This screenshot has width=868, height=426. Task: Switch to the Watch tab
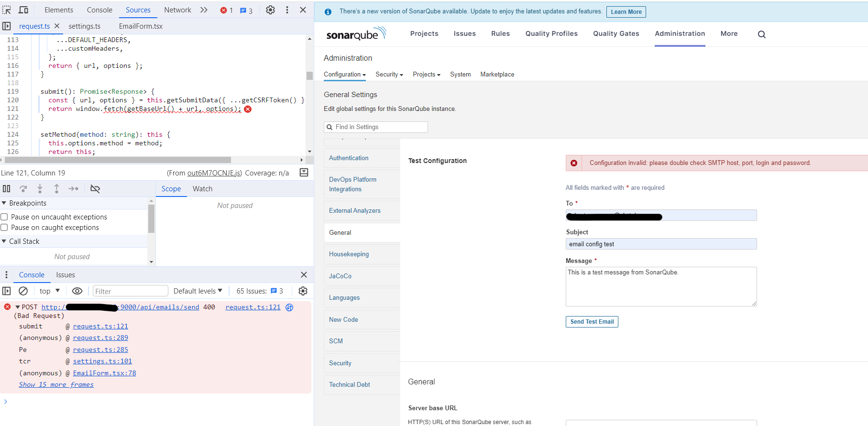pyautogui.click(x=202, y=189)
